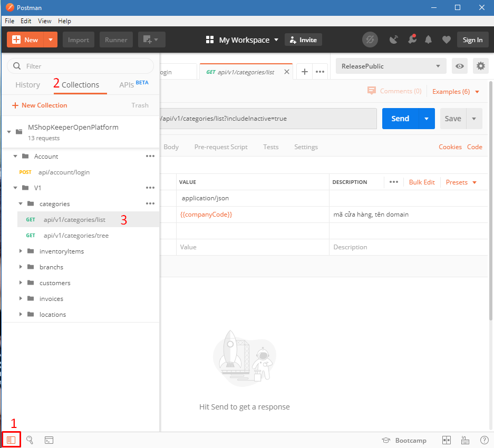This screenshot has width=494, height=448.
Task: Click the heart icon in header
Action: tap(446, 40)
